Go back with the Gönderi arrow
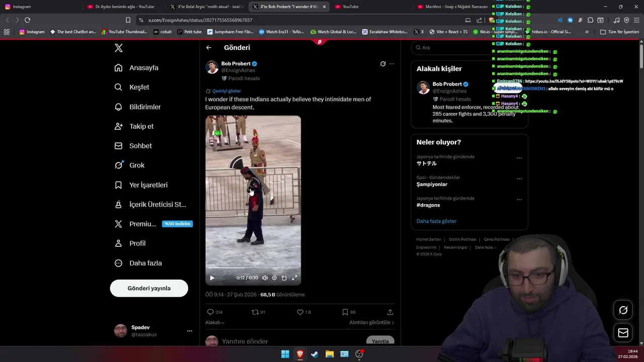 (209, 48)
